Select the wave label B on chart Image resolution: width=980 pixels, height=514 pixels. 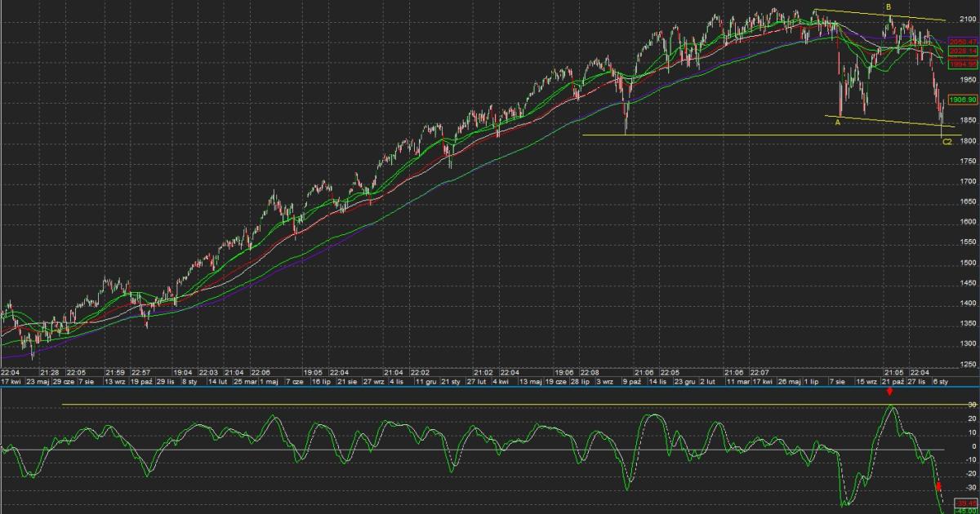pyautogui.click(x=889, y=7)
